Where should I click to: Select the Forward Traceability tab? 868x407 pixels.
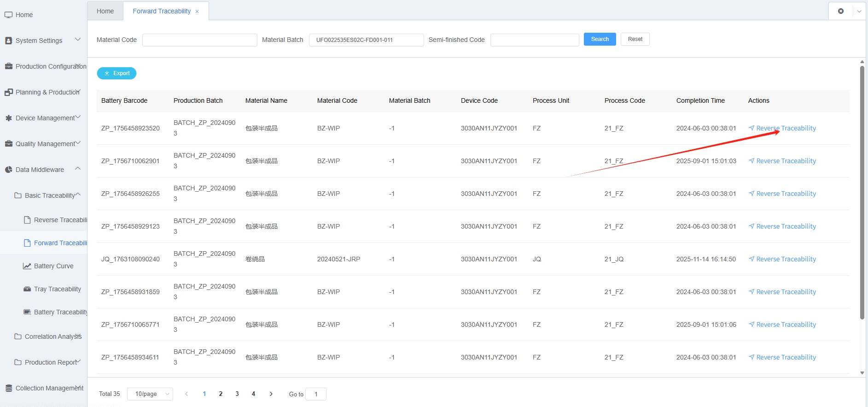[162, 11]
